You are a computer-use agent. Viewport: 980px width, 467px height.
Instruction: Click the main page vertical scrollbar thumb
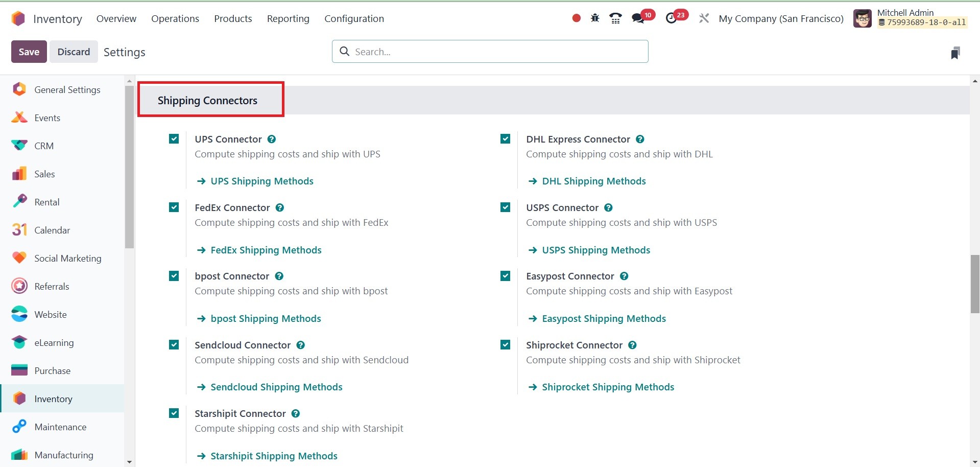point(975,284)
